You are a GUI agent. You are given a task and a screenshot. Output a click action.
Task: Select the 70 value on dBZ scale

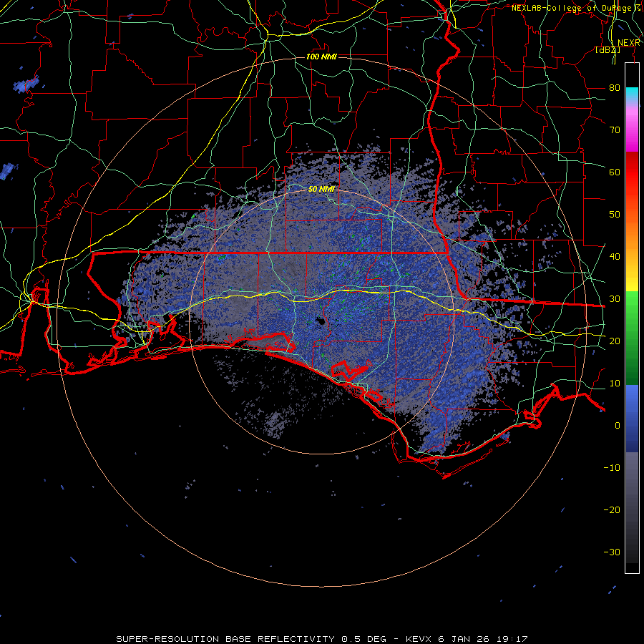(x=615, y=130)
